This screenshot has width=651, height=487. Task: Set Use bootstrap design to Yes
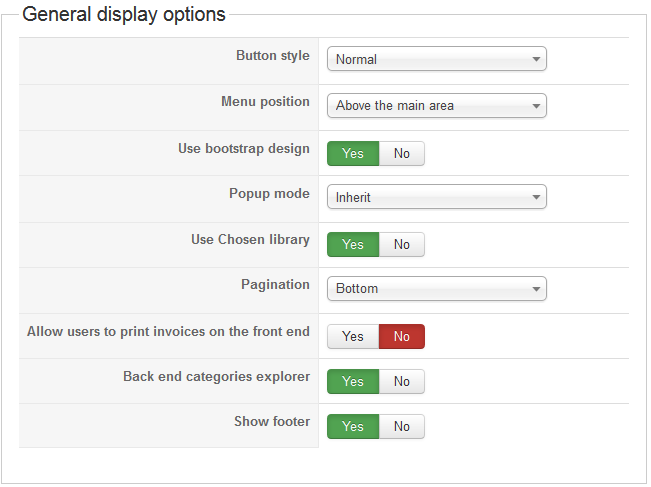[353, 153]
